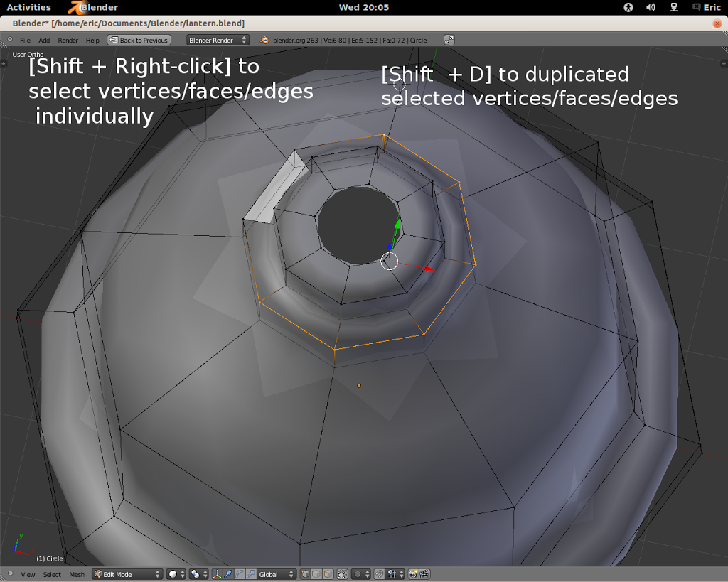728x582 pixels.
Task: Select the translate manipulator arrow icon
Action: point(228,574)
